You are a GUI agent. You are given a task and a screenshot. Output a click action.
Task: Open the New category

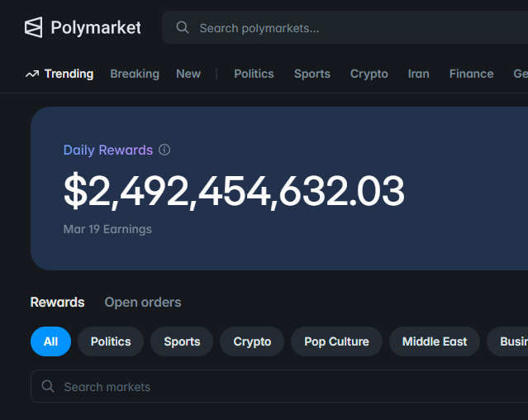click(x=188, y=74)
